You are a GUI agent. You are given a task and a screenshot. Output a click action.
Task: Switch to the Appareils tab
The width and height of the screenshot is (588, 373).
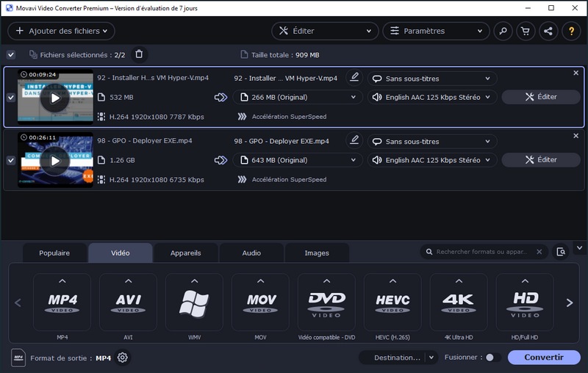tap(185, 253)
